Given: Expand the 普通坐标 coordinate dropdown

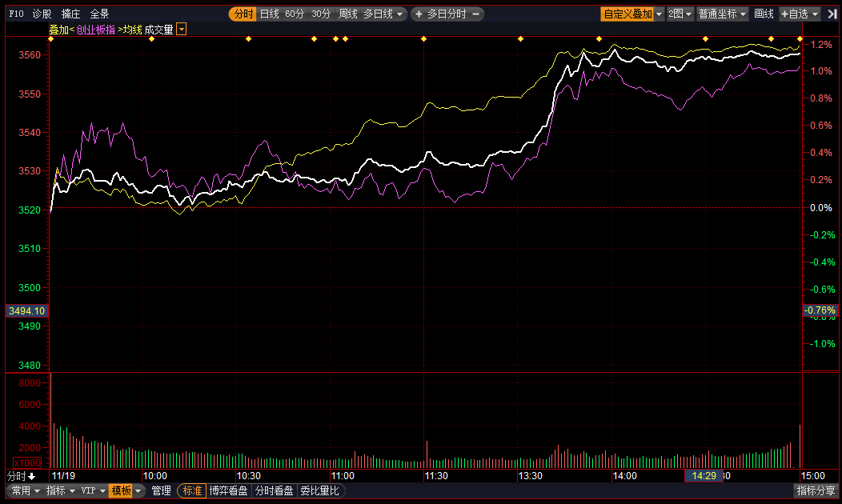Looking at the screenshot, I should click(x=721, y=14).
